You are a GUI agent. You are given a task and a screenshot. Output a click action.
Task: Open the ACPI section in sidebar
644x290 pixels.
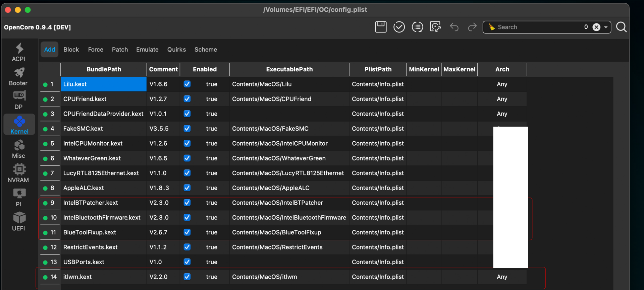(x=19, y=52)
